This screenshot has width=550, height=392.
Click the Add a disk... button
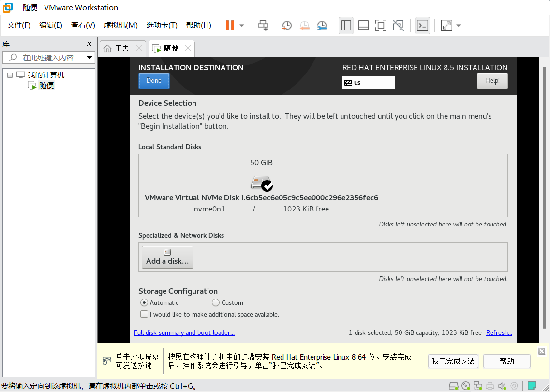point(167,257)
